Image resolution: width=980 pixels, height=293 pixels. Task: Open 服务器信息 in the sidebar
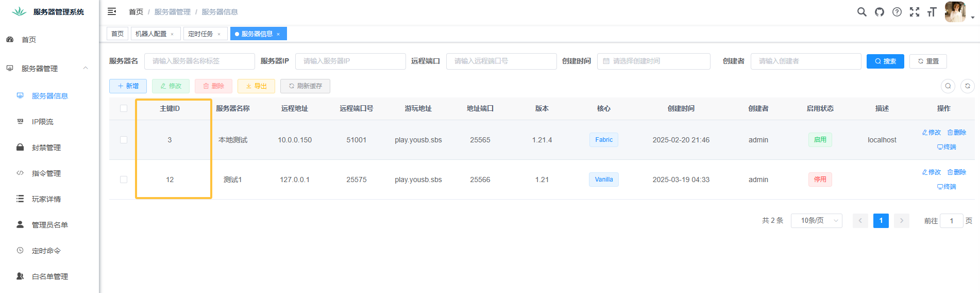click(49, 96)
